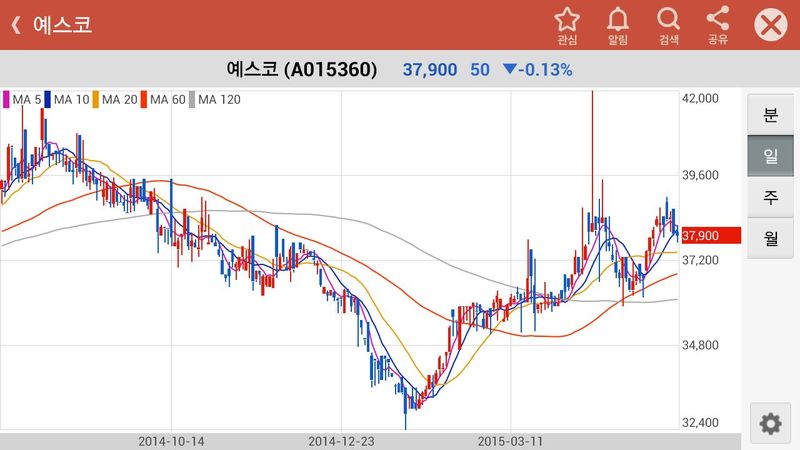Tap the 예스코 (A015360) stock name header

click(x=302, y=70)
